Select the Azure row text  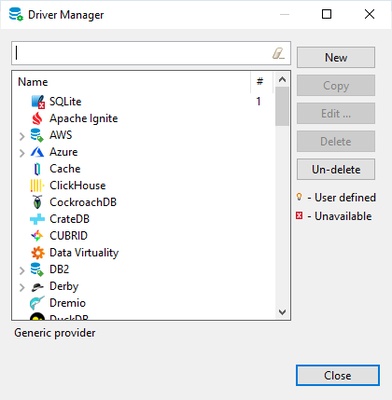pos(64,152)
